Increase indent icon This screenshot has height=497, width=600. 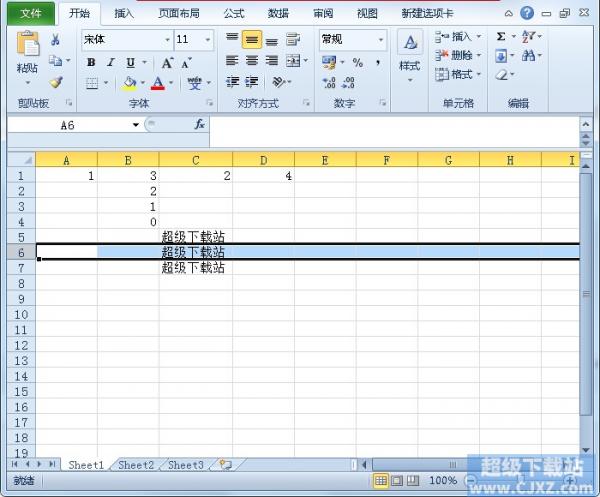(252, 82)
